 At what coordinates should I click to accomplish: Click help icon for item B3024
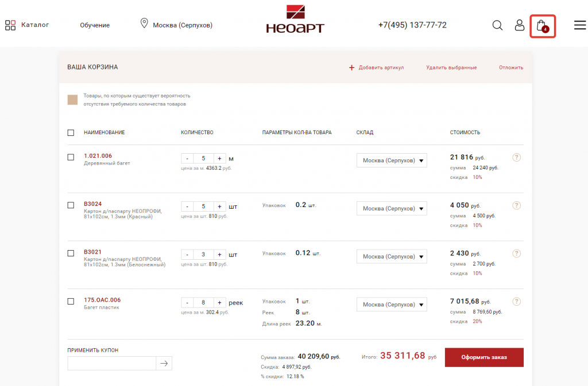516,205
